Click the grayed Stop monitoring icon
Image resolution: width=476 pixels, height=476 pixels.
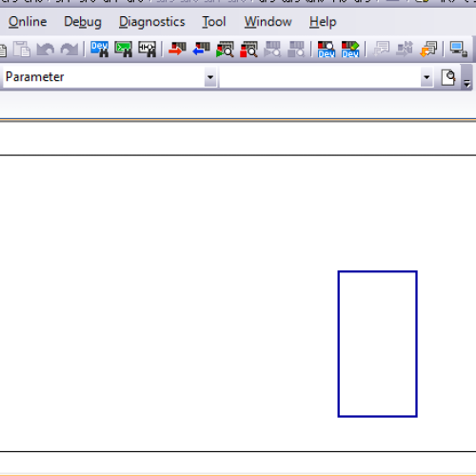coord(296,50)
